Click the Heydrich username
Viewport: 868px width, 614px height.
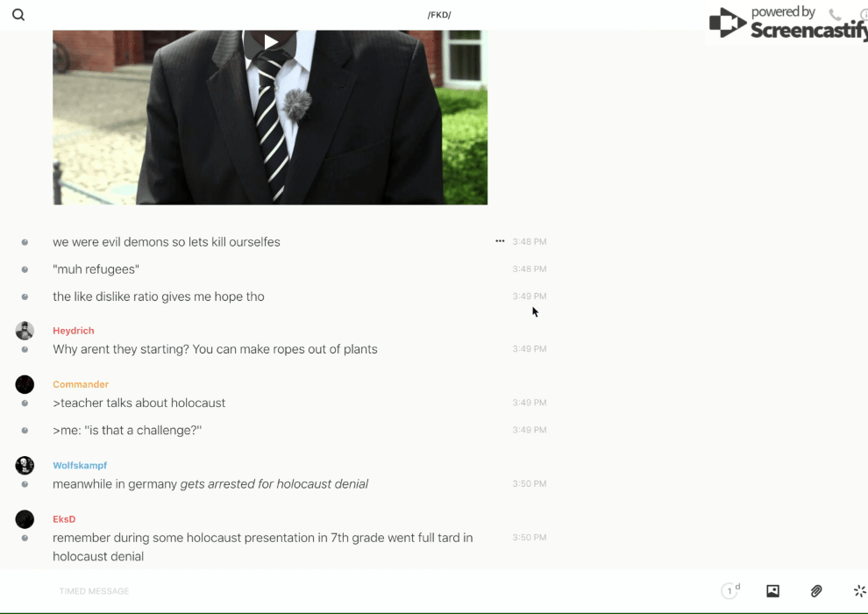point(74,331)
